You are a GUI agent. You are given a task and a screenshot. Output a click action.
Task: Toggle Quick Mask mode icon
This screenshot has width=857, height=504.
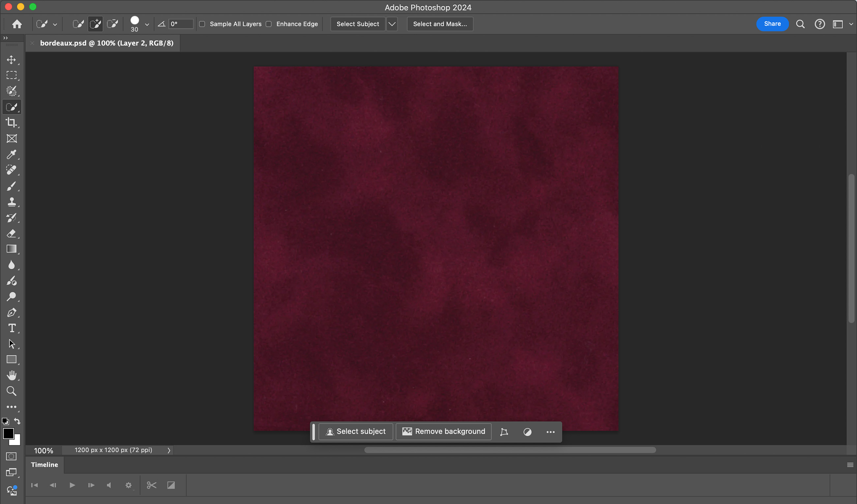point(11,456)
